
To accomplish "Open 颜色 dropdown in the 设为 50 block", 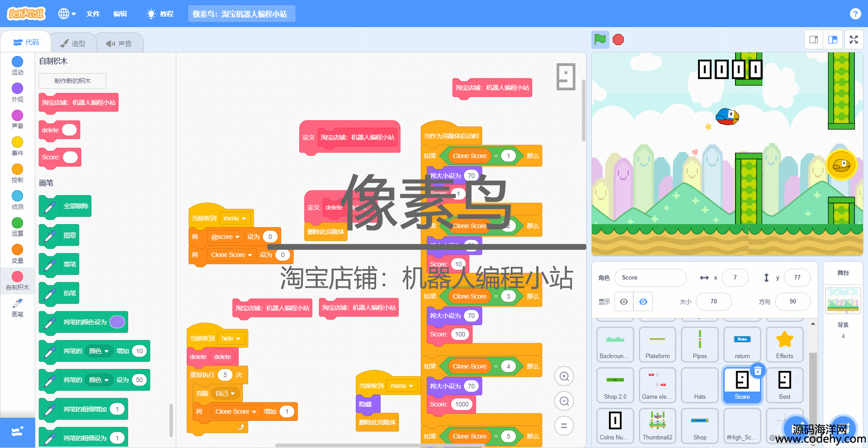I will [x=99, y=380].
